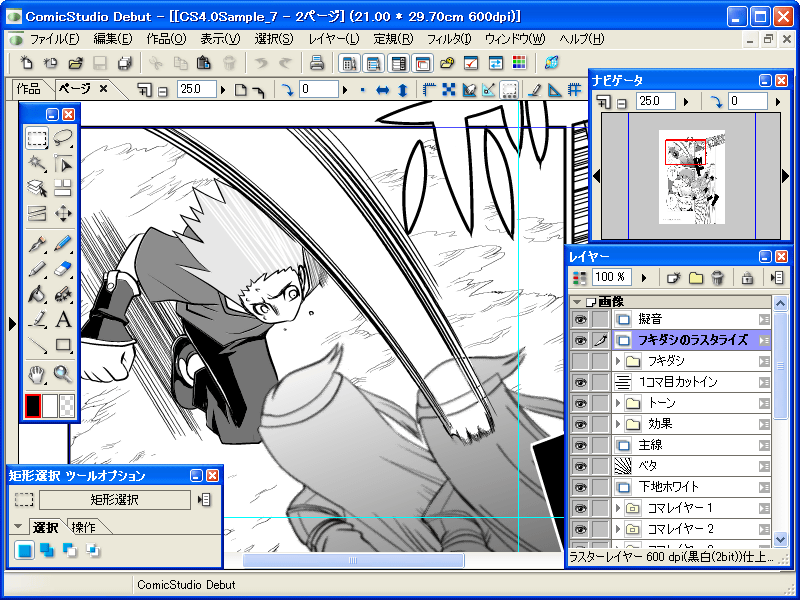Screen dimensions: 800x600
Task: Expand the トーン folder
Action: [x=618, y=403]
